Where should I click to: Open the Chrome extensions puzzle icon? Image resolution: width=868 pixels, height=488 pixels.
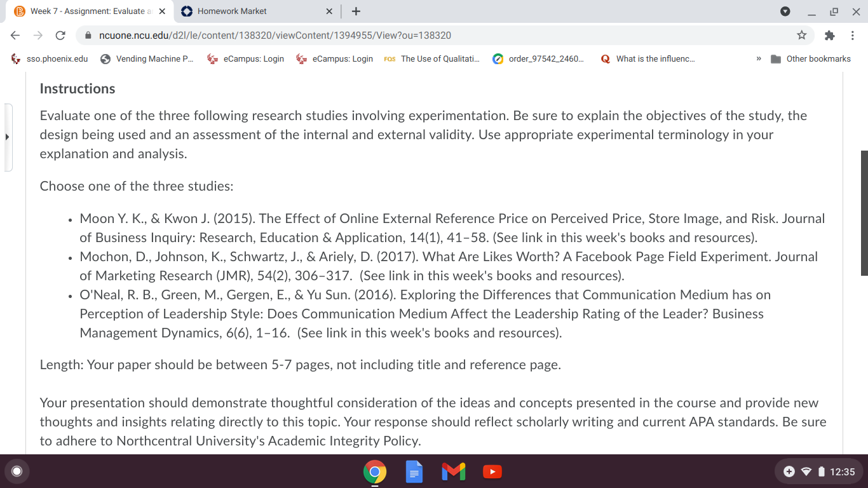[829, 35]
